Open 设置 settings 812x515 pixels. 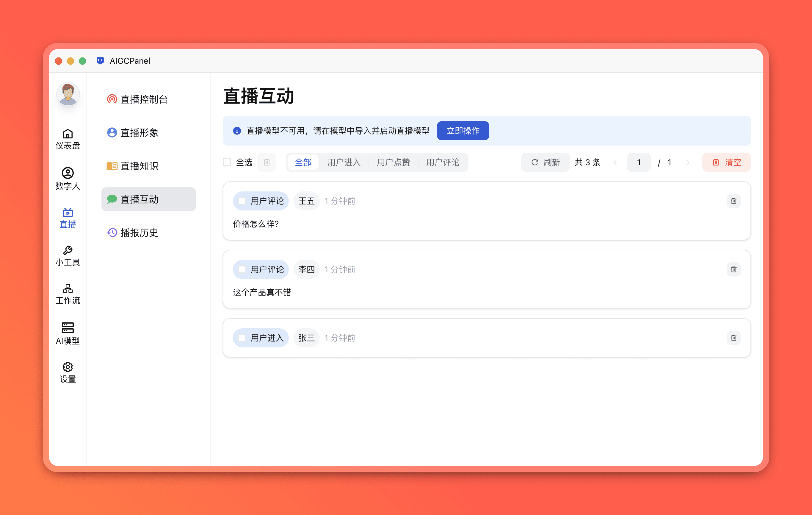(x=68, y=373)
